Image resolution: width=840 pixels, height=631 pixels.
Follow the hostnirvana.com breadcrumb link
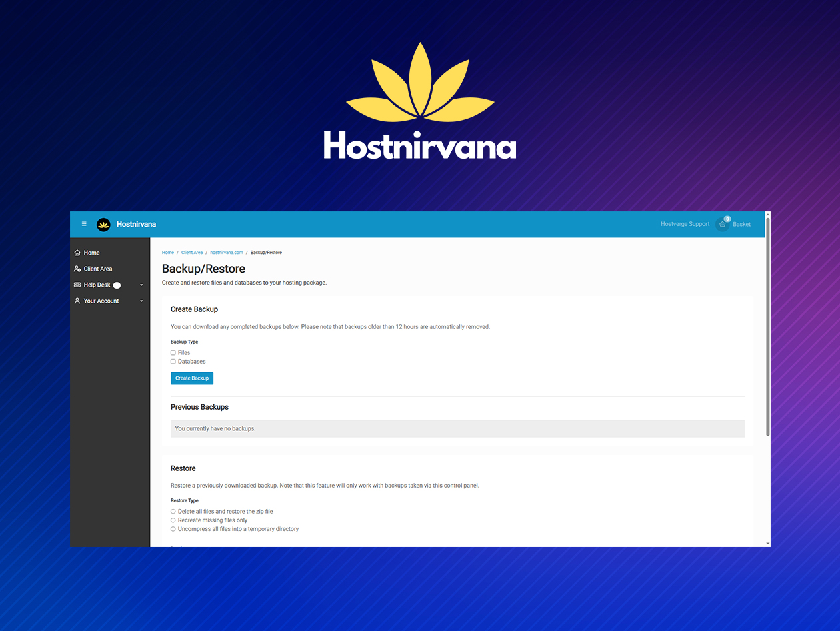[227, 252]
